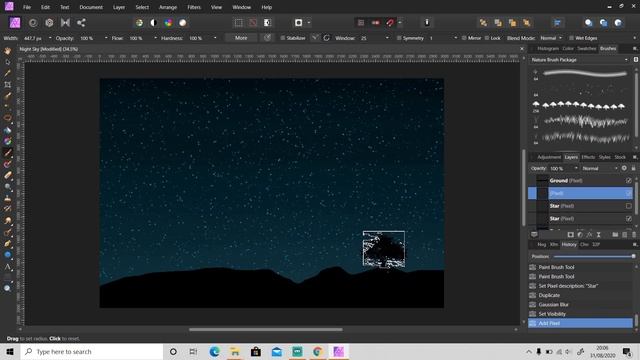The width and height of the screenshot is (640, 360).
Task: Open the Assistant icon in toolbar
Action: tap(427, 23)
